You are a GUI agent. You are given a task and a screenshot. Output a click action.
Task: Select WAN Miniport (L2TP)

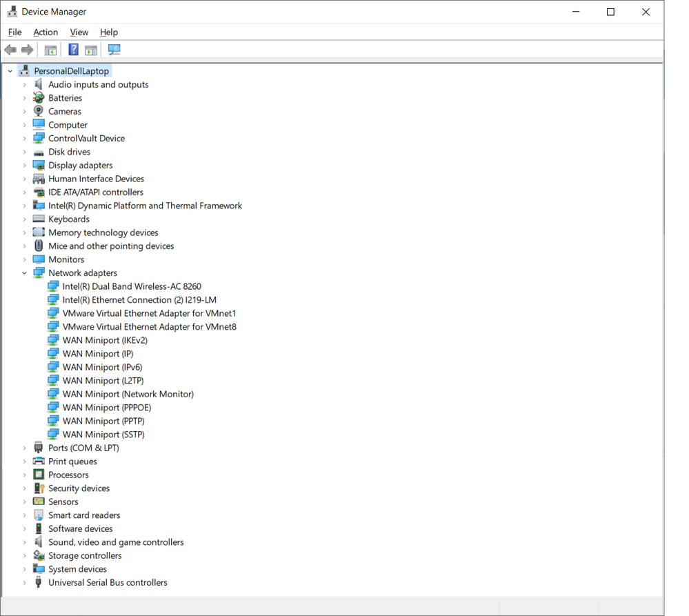point(103,381)
